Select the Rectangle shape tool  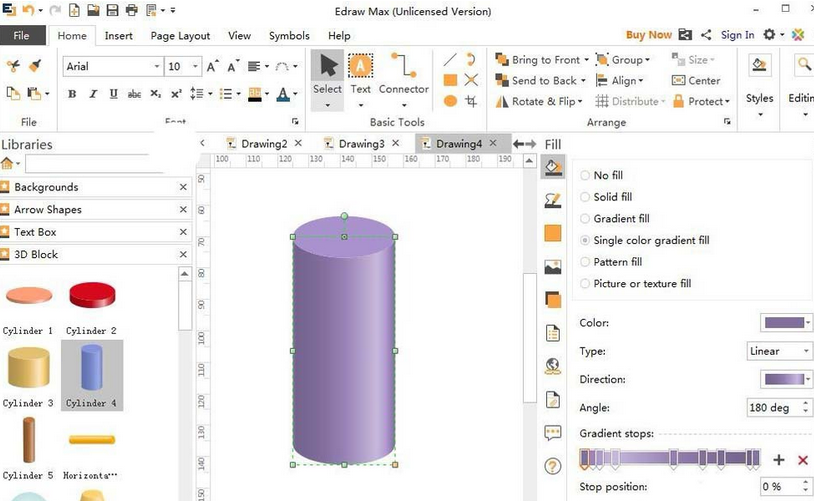click(450, 80)
